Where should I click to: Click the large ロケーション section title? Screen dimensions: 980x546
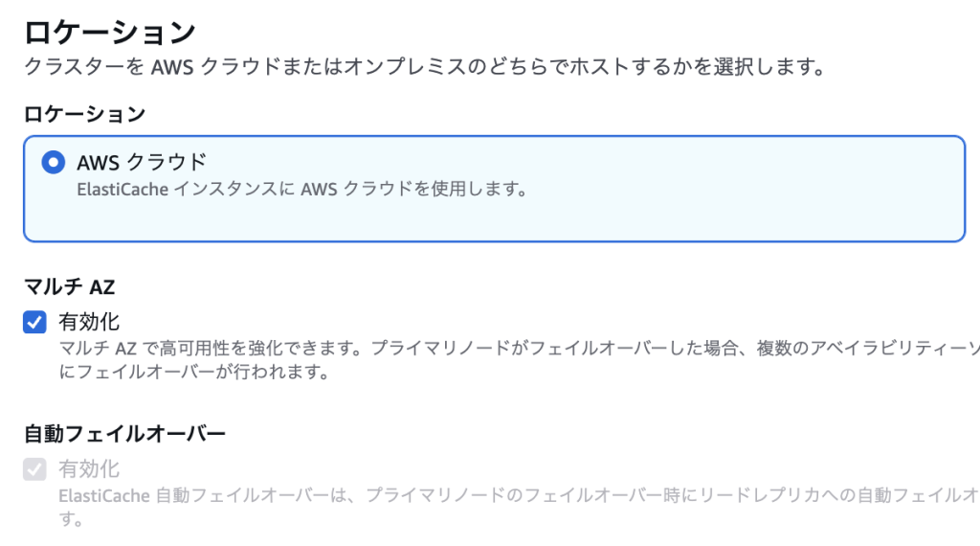pos(110,33)
